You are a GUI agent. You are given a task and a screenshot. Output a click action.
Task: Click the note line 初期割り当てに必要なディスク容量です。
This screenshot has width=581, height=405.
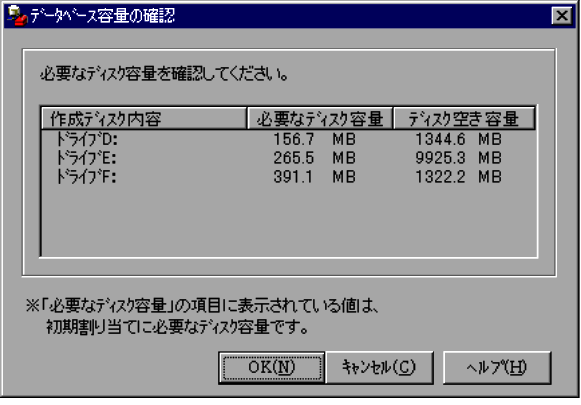[x=177, y=327]
